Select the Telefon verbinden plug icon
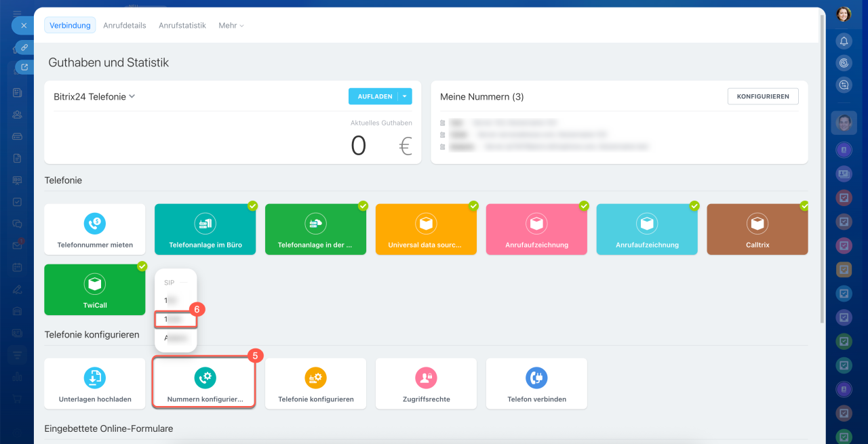This screenshot has width=868, height=444. click(x=536, y=378)
